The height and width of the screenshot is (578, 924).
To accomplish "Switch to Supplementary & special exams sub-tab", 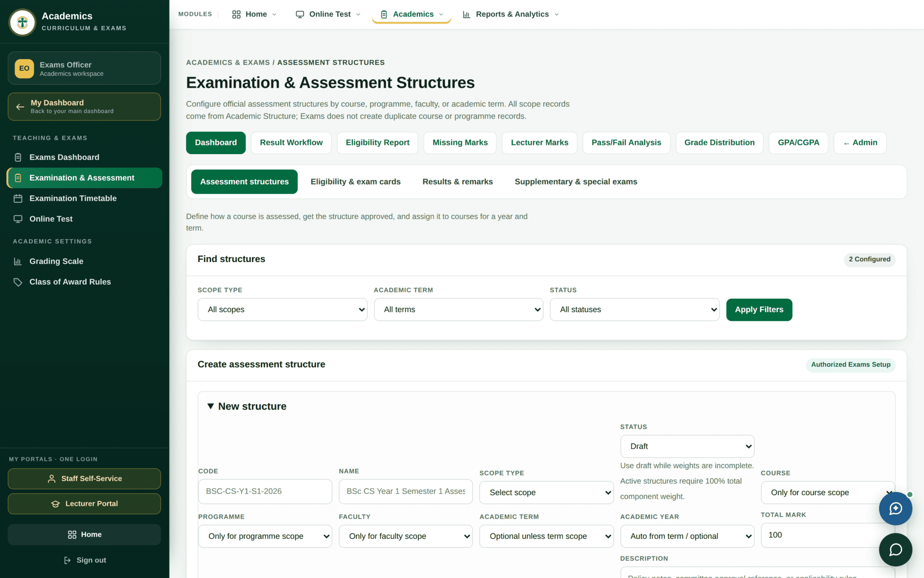I will [x=576, y=182].
